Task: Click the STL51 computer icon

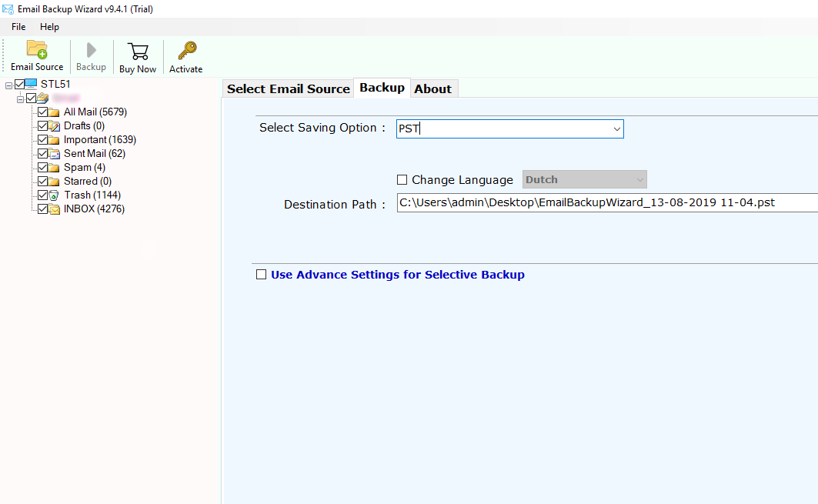Action: click(x=31, y=84)
